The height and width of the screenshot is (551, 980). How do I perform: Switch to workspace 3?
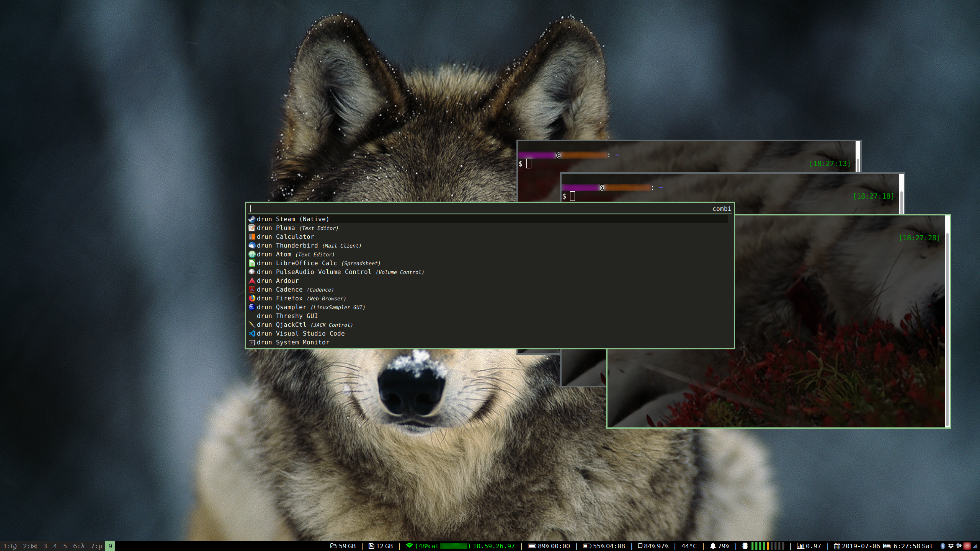point(45,546)
